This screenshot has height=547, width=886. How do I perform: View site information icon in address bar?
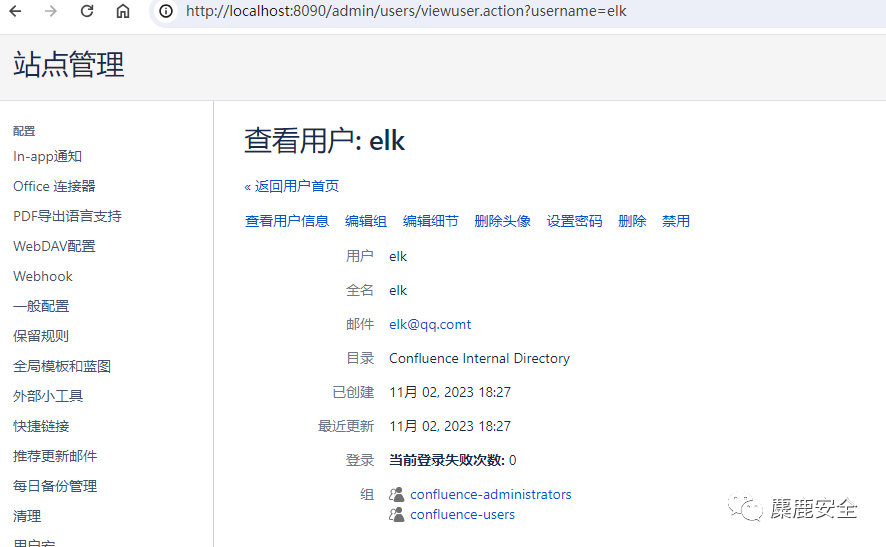(x=166, y=11)
